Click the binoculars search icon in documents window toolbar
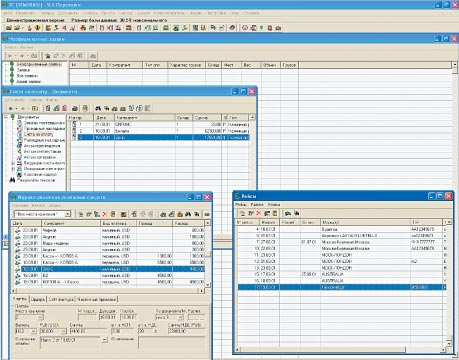Image resolution: width=459 pixels, height=360 pixels. [98, 108]
